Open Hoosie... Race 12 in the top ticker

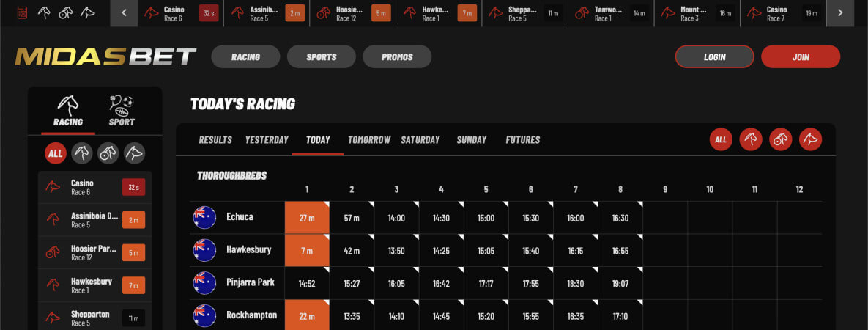[352, 13]
